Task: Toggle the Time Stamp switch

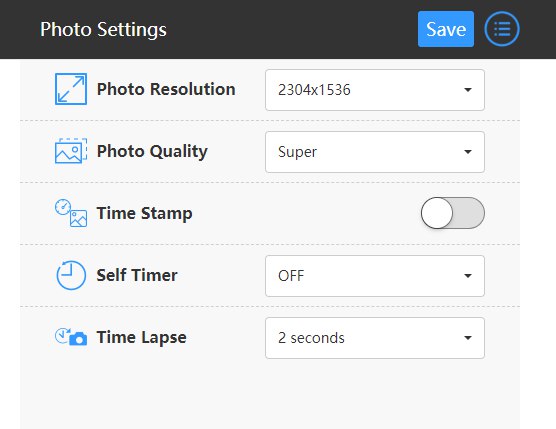Action: [x=452, y=213]
